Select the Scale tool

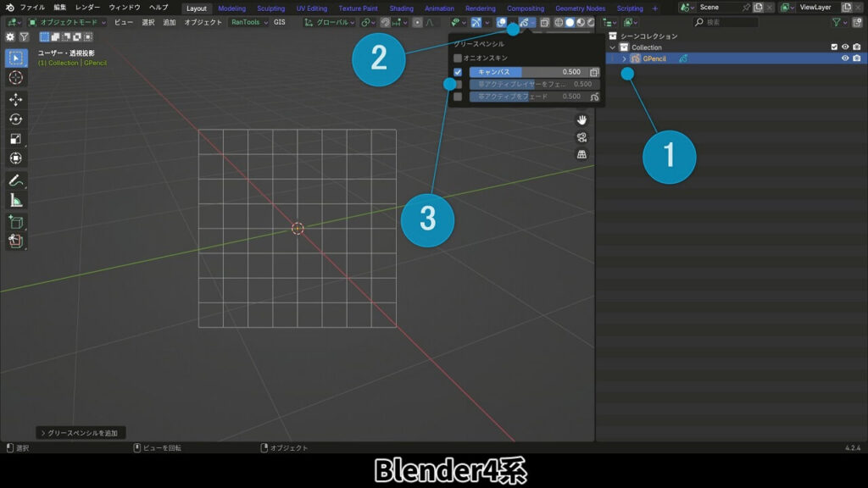(x=16, y=139)
